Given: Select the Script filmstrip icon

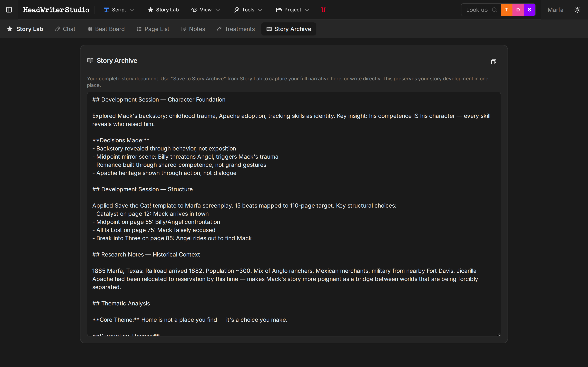Looking at the screenshot, I should pyautogui.click(x=106, y=9).
